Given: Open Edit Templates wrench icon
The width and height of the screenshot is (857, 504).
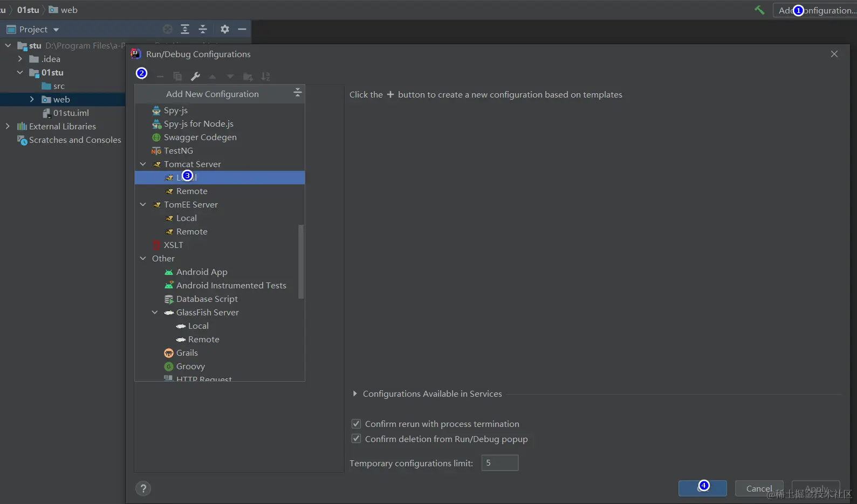Looking at the screenshot, I should click(195, 77).
